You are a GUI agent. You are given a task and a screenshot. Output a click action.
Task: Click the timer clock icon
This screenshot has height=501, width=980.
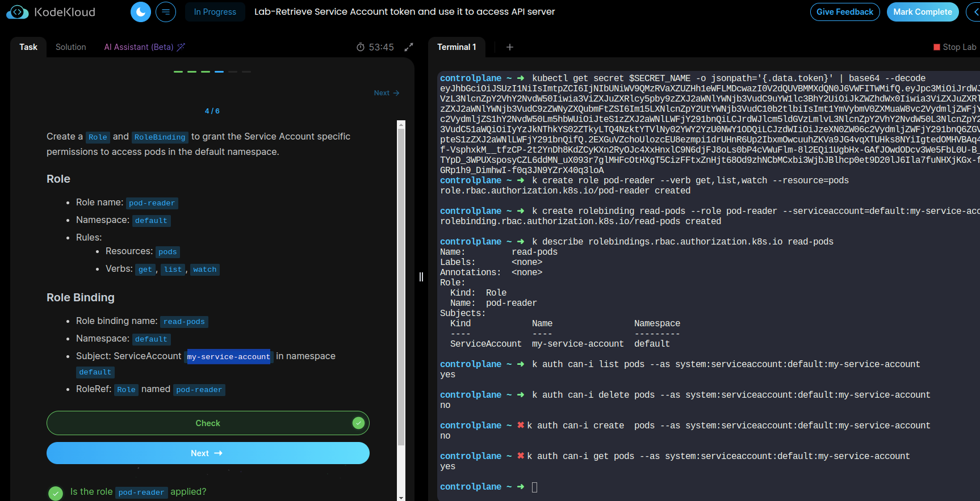(360, 47)
